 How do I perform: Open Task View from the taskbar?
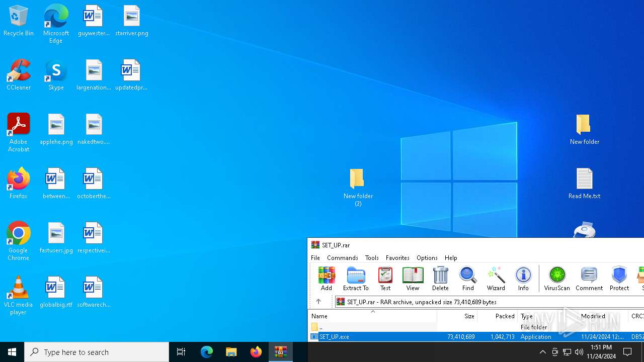pos(181,352)
